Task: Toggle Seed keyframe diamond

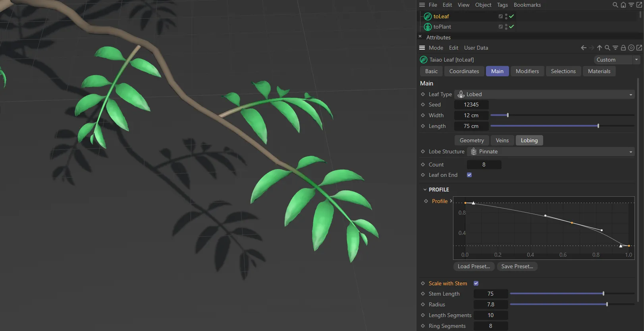Action: point(423,105)
